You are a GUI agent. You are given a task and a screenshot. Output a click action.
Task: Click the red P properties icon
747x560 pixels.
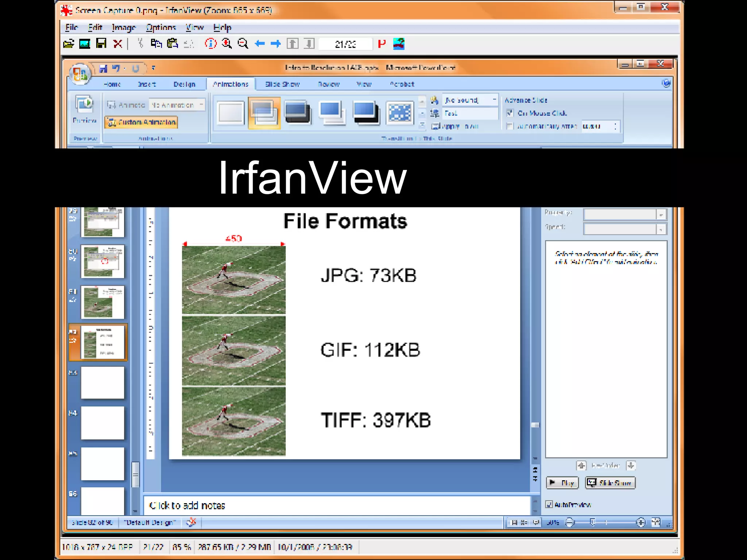(x=382, y=44)
